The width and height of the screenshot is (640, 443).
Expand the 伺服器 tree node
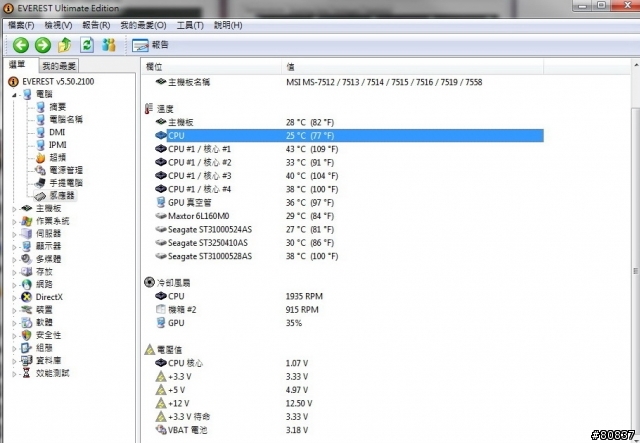point(14,234)
